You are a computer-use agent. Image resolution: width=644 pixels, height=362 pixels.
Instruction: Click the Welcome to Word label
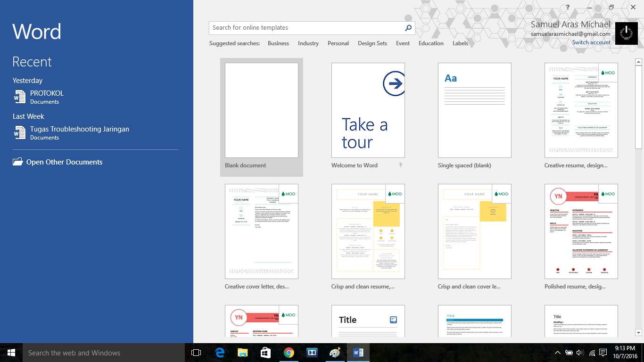pos(355,165)
